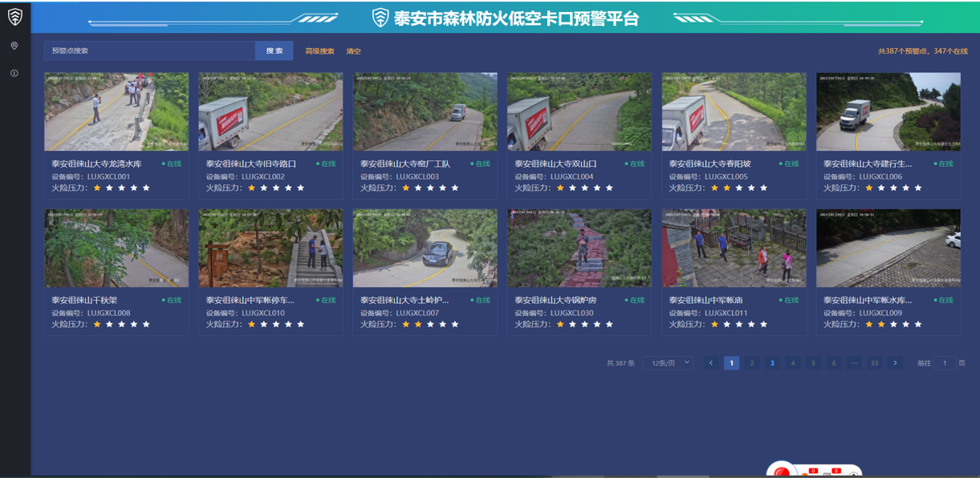
Task: Open the LUJGXCL007 camera thumbnail with black car
Action: (x=425, y=249)
